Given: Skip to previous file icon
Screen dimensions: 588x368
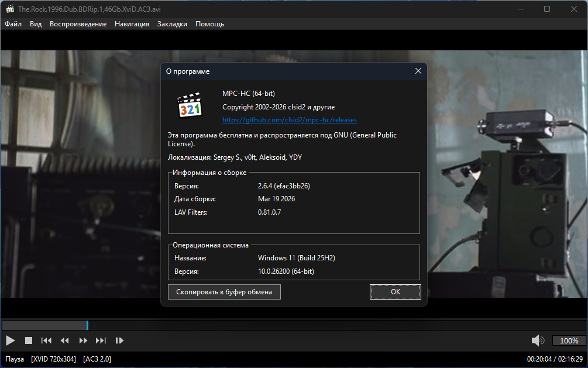Looking at the screenshot, I should tap(46, 341).
